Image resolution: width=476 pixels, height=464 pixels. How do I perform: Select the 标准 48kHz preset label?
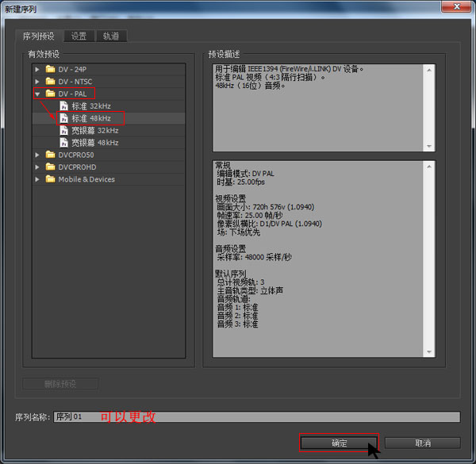[91, 118]
